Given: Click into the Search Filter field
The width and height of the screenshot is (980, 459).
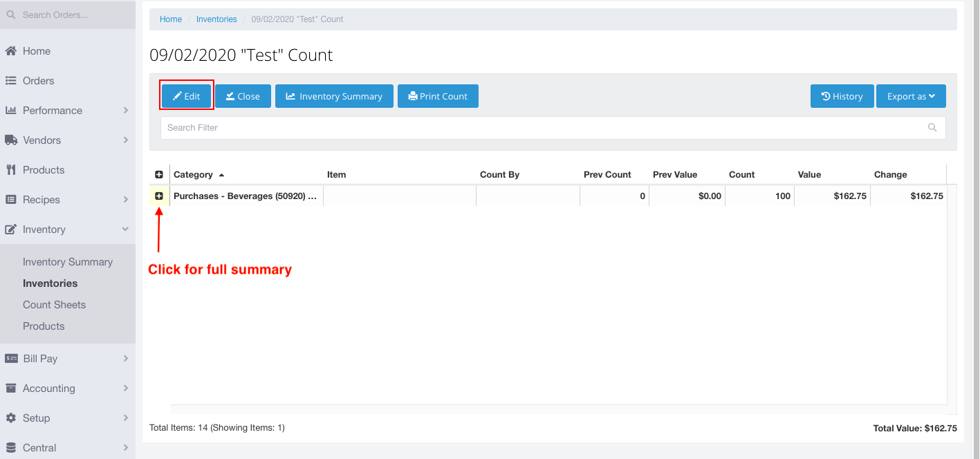Looking at the screenshot, I should (x=539, y=128).
